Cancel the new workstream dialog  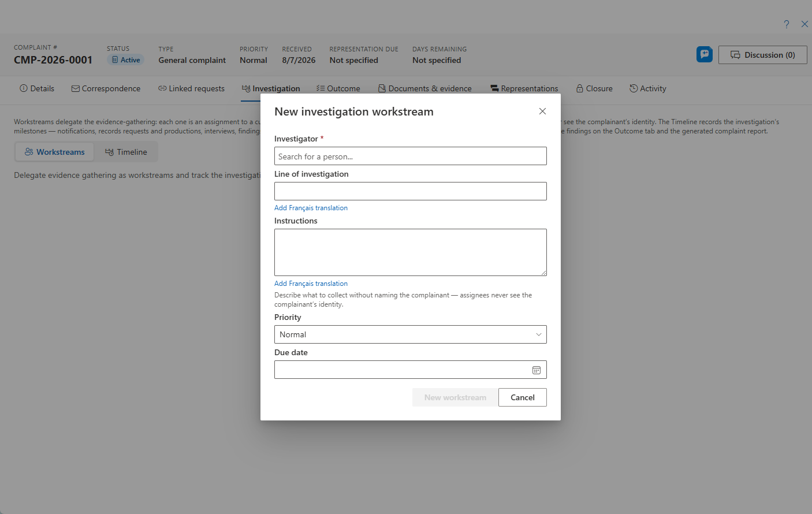pyautogui.click(x=522, y=397)
